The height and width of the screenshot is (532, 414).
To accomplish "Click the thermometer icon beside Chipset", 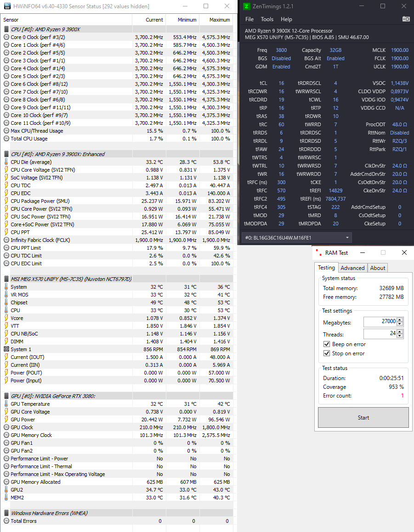I will point(6,302).
